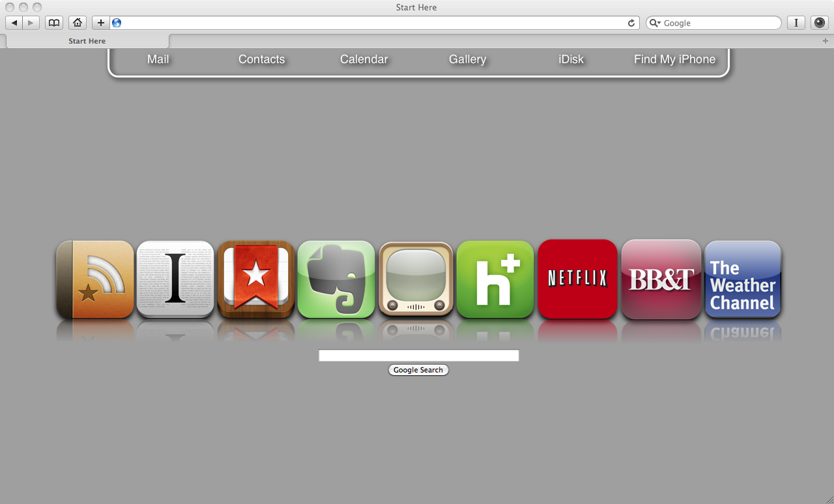Viewport: 834px width, 504px height.
Task: Open the Reeder RSS star icon
Action: click(x=95, y=279)
